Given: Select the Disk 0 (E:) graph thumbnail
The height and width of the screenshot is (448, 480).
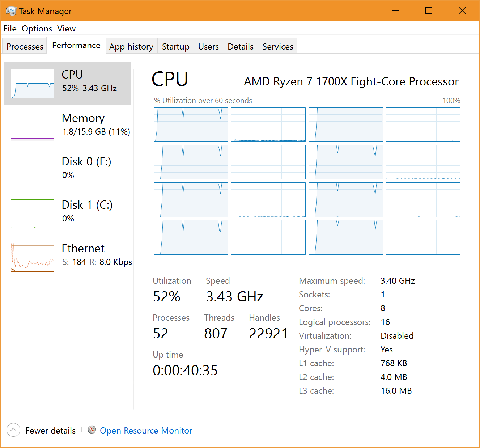Looking at the screenshot, I should [33, 170].
